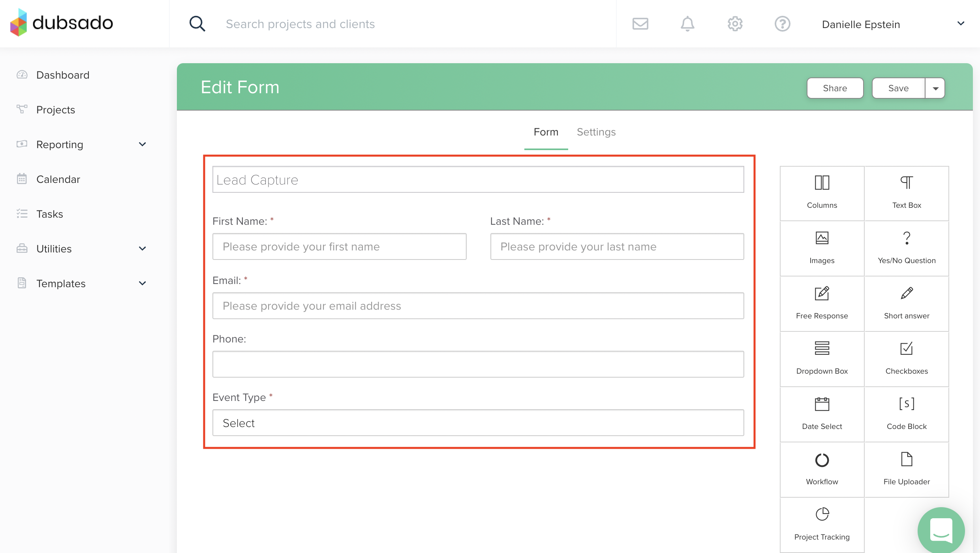Image resolution: width=980 pixels, height=553 pixels.
Task: Open the notifications bell
Action: click(687, 24)
